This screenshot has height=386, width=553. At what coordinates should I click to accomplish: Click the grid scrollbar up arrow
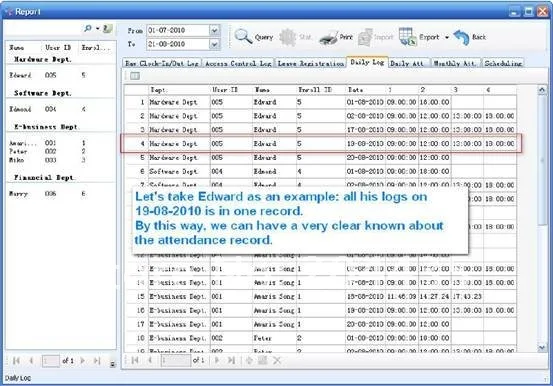[542, 90]
